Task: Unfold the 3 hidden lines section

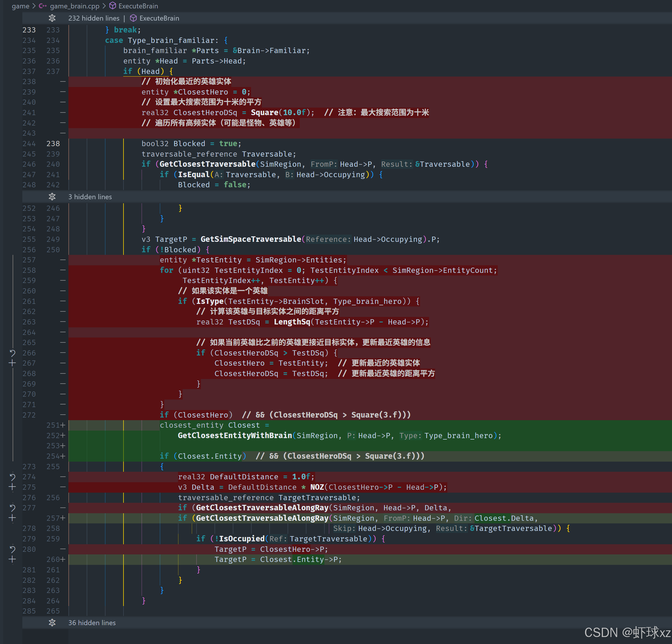Action: click(52, 197)
